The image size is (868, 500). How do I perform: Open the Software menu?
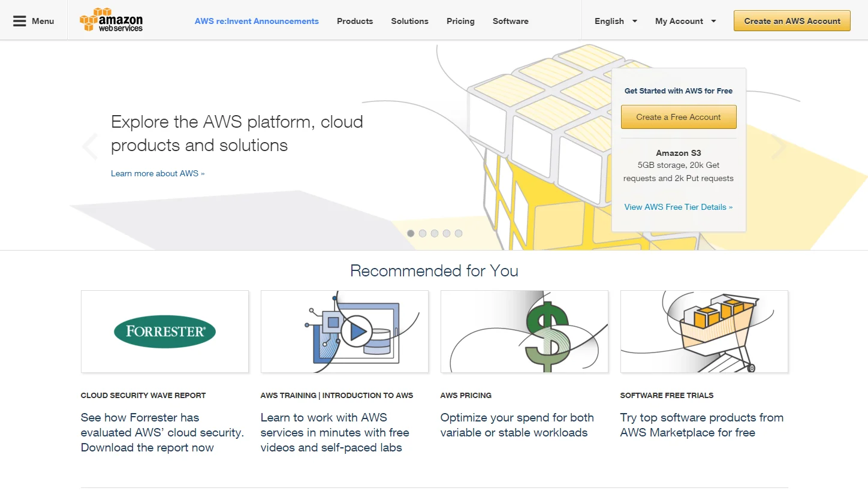pos(510,21)
